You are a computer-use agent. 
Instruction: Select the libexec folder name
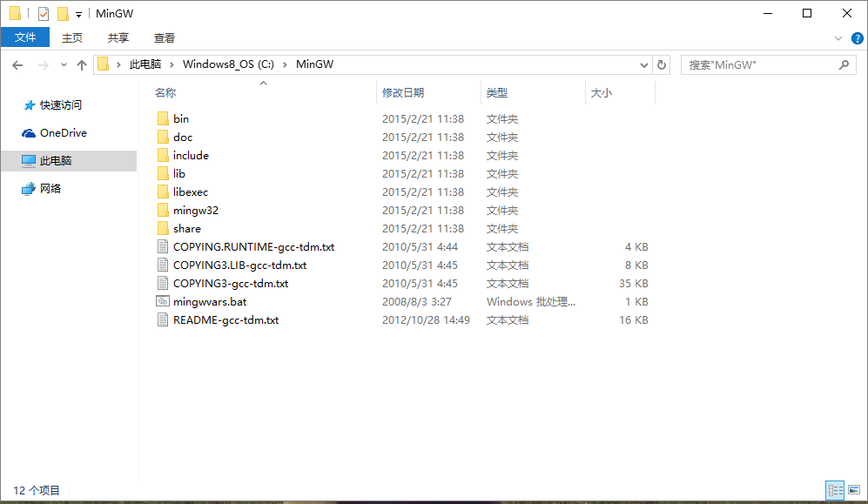pyautogui.click(x=191, y=192)
